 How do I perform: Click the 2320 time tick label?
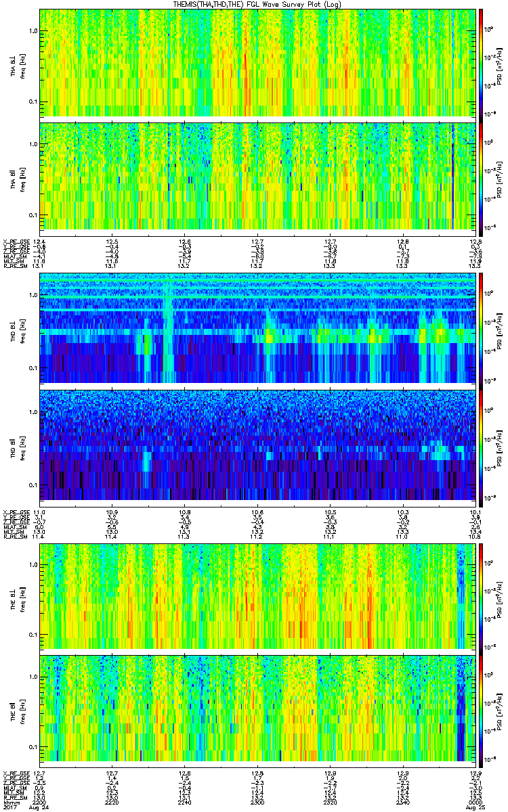pyautogui.click(x=329, y=802)
